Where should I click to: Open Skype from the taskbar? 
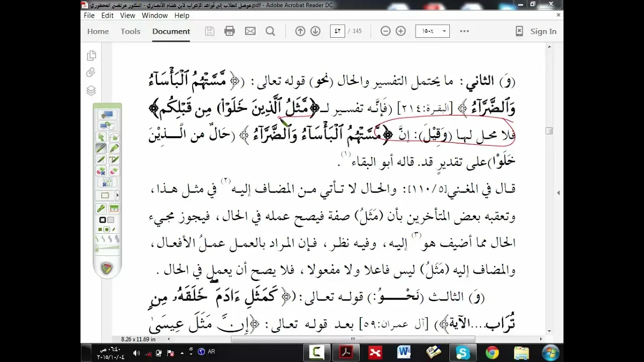click(462, 352)
